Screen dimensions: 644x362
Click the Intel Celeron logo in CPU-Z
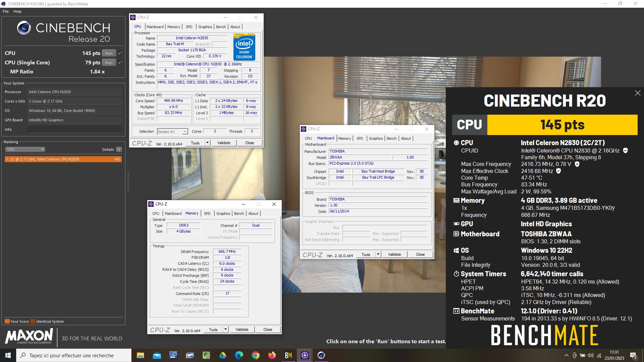coord(244,47)
